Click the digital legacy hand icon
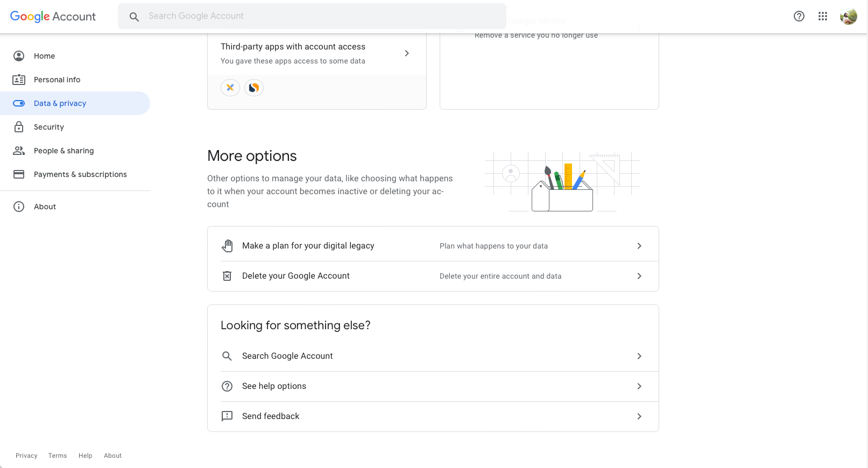The width and height of the screenshot is (868, 468). pyautogui.click(x=227, y=245)
